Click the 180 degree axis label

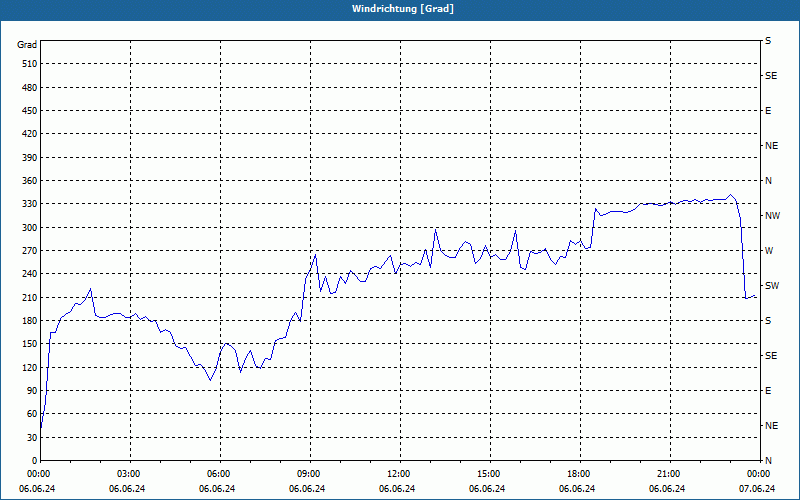[x=30, y=320]
